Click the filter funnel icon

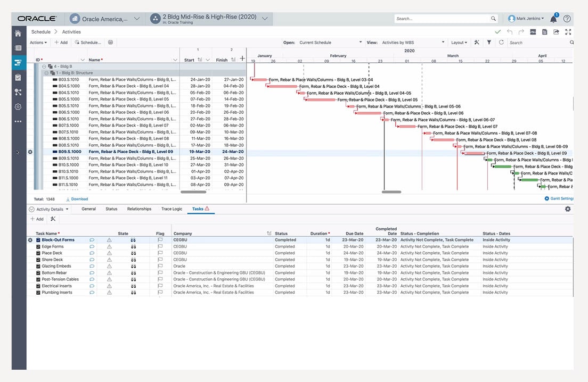(x=488, y=43)
